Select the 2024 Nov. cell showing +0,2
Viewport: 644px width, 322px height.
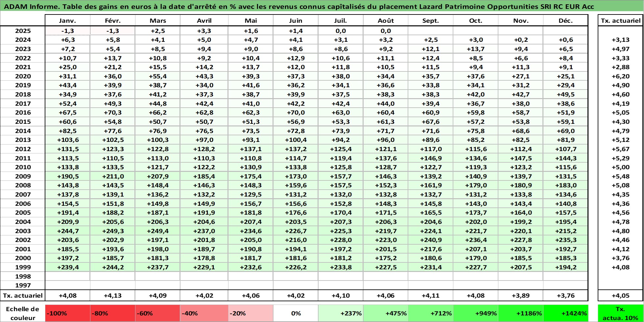521,40
